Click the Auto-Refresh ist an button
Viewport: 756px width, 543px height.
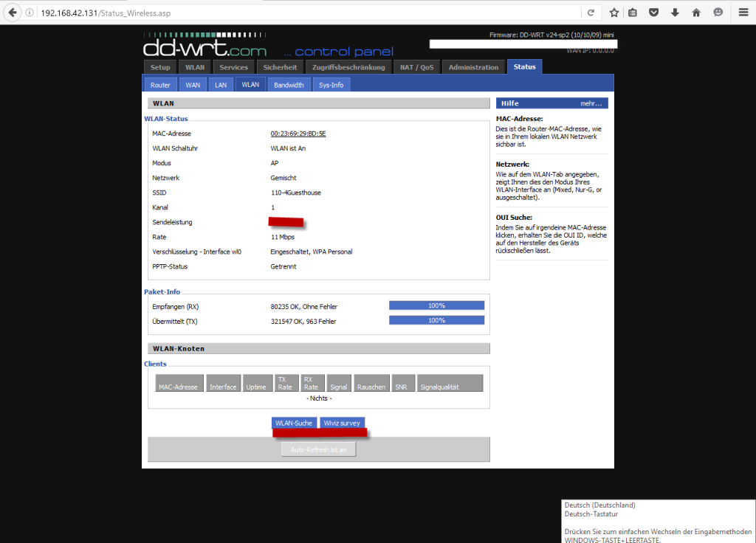[318, 449]
